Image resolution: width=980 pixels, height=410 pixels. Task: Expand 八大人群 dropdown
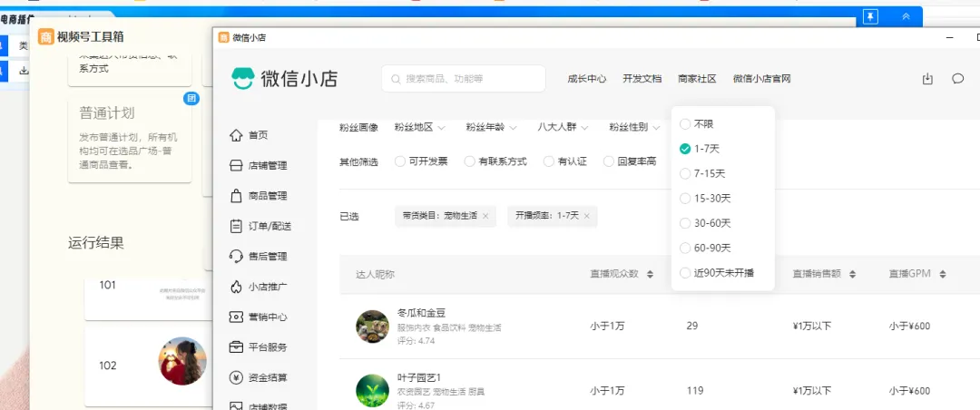[x=563, y=128]
